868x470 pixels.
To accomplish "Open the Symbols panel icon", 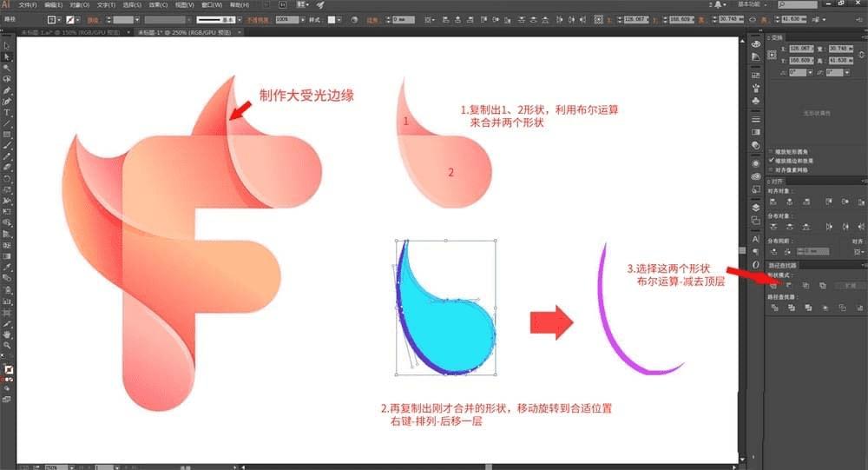I will tap(756, 101).
